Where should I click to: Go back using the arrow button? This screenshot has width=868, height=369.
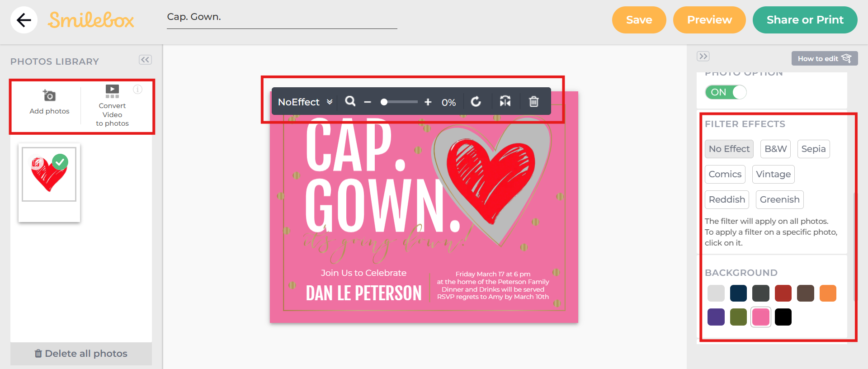coord(24,20)
